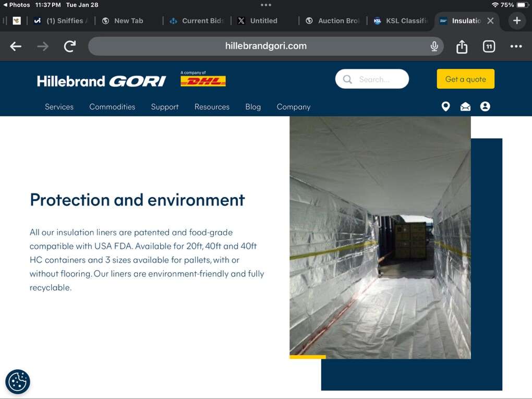The width and height of the screenshot is (532, 399).
Task: Open browser more options menu
Action: point(516,46)
